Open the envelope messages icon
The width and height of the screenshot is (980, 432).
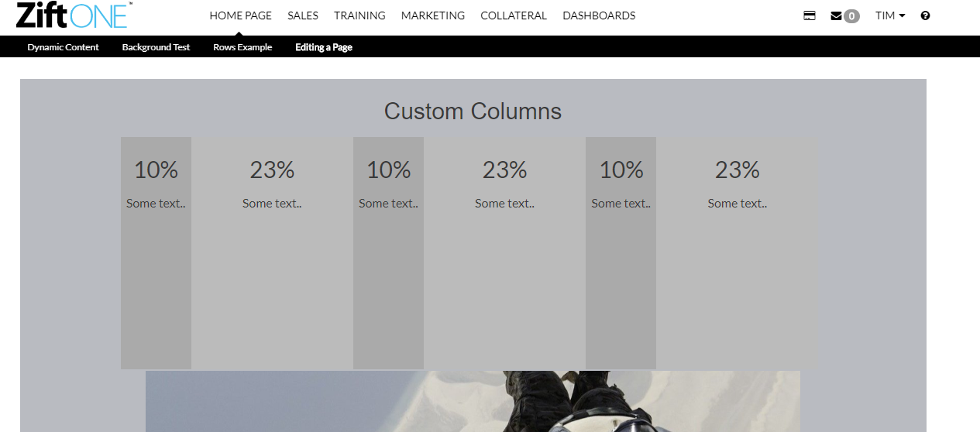[836, 15]
